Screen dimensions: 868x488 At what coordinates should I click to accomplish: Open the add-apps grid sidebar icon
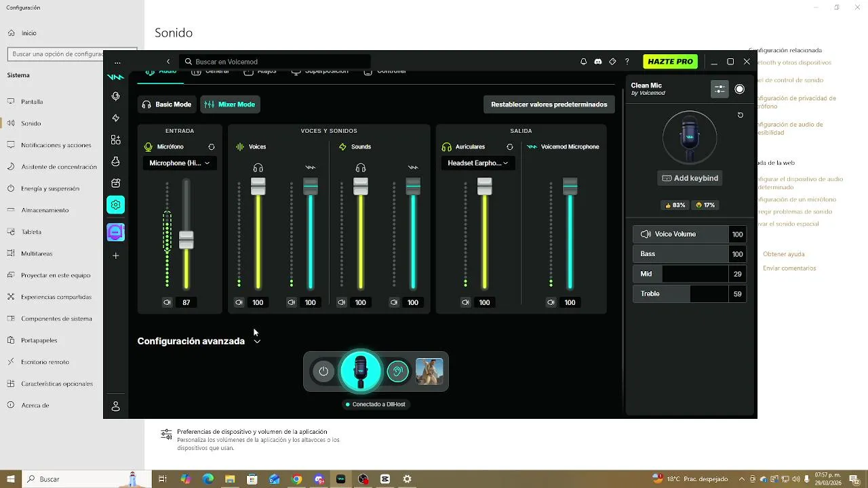115,140
